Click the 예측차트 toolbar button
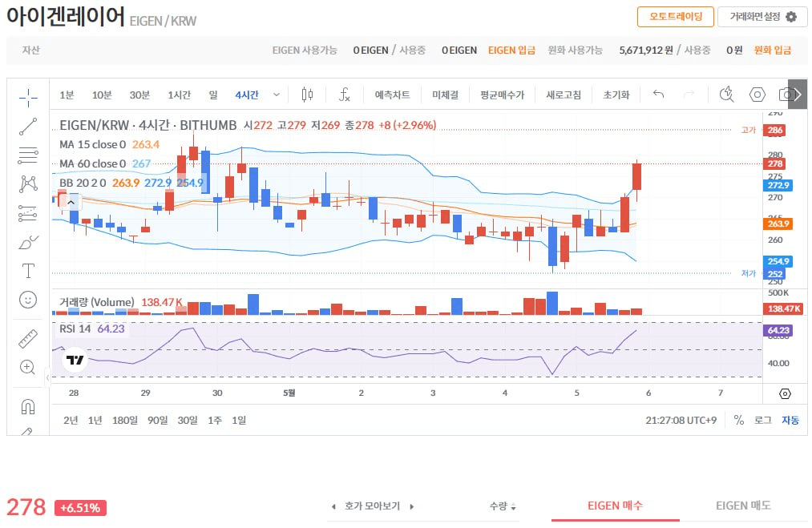Image resolution: width=812 pixels, height=528 pixels. coord(393,95)
